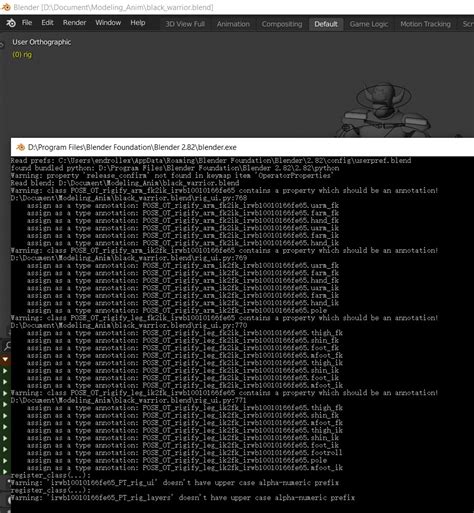Click the leg_ik2fk '.footroll' annotation line
474x513 pixels.
184,453
